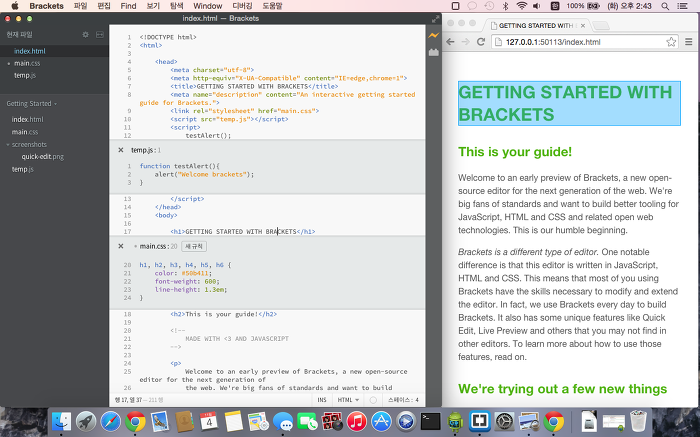Open the 디버깅 menu
Viewport: 700px width, 437px height.
[242, 6]
